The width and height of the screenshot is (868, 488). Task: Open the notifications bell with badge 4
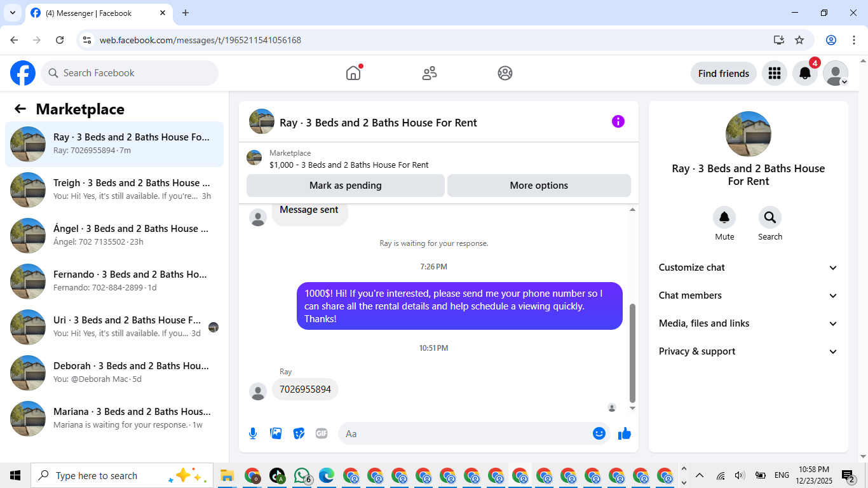(804, 73)
